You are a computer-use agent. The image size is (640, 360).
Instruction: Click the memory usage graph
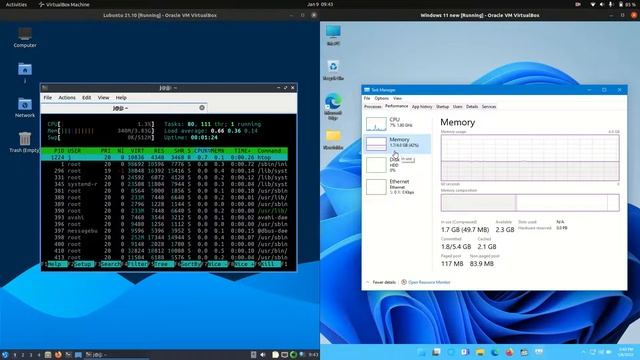[x=530, y=158]
